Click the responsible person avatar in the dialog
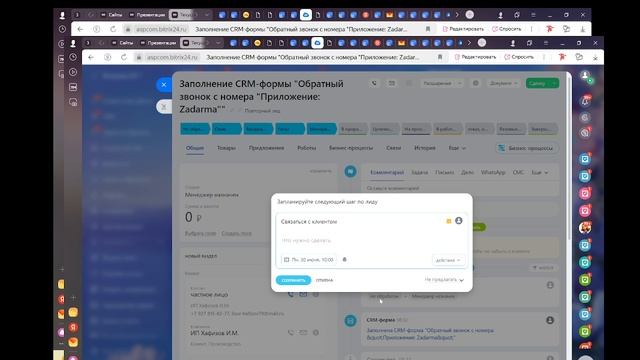Screen dimensions: 640x360 (x=459, y=221)
